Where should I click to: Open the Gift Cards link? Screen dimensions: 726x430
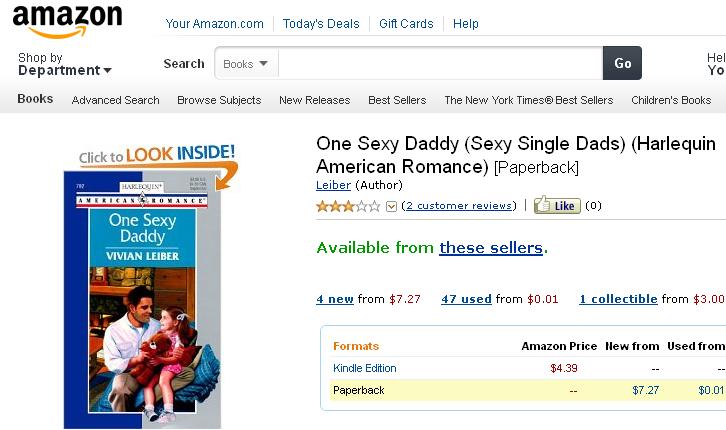pyautogui.click(x=406, y=24)
